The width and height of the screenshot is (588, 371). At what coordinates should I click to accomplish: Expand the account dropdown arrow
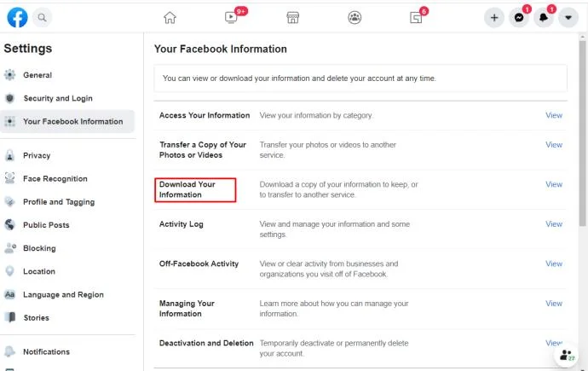[568, 17]
